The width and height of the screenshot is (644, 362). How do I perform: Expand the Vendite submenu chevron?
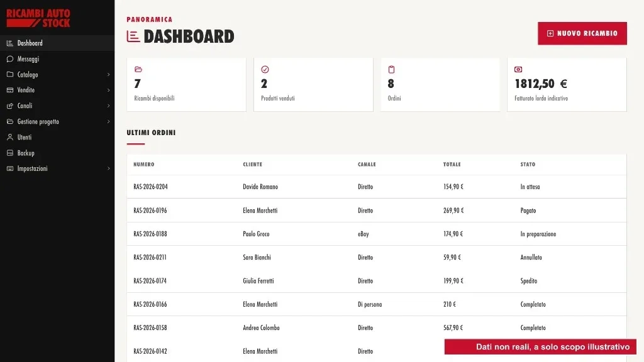108,90
